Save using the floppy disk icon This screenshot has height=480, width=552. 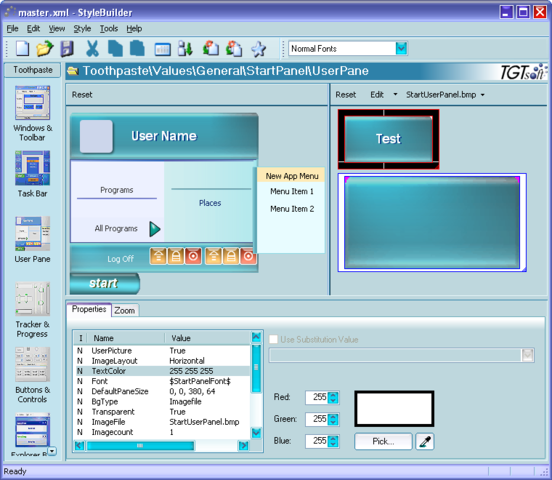[x=67, y=49]
